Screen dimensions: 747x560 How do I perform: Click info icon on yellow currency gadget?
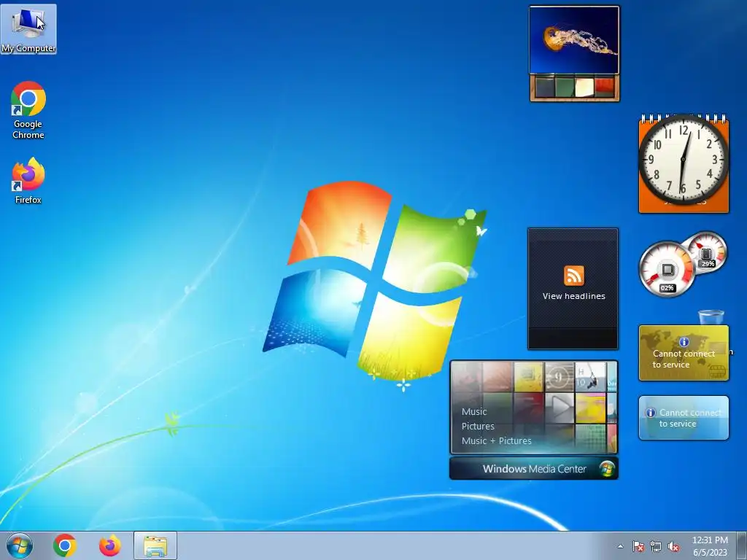tap(684, 342)
